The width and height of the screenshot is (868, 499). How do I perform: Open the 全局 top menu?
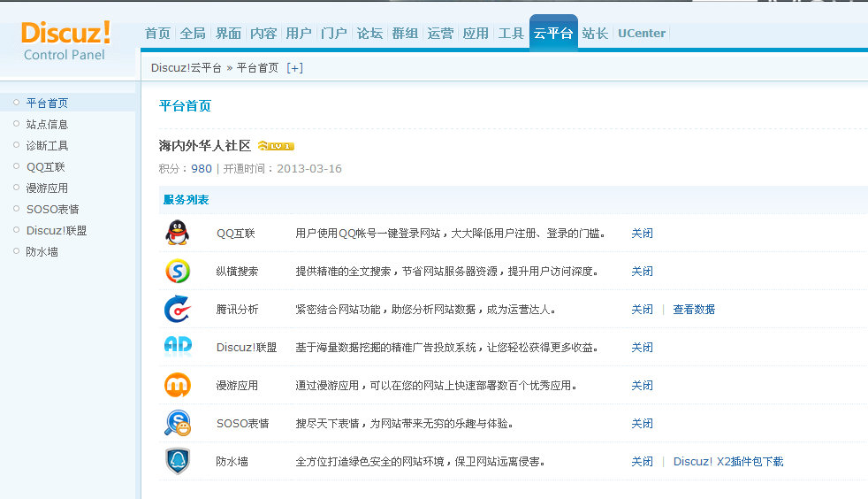click(x=193, y=34)
